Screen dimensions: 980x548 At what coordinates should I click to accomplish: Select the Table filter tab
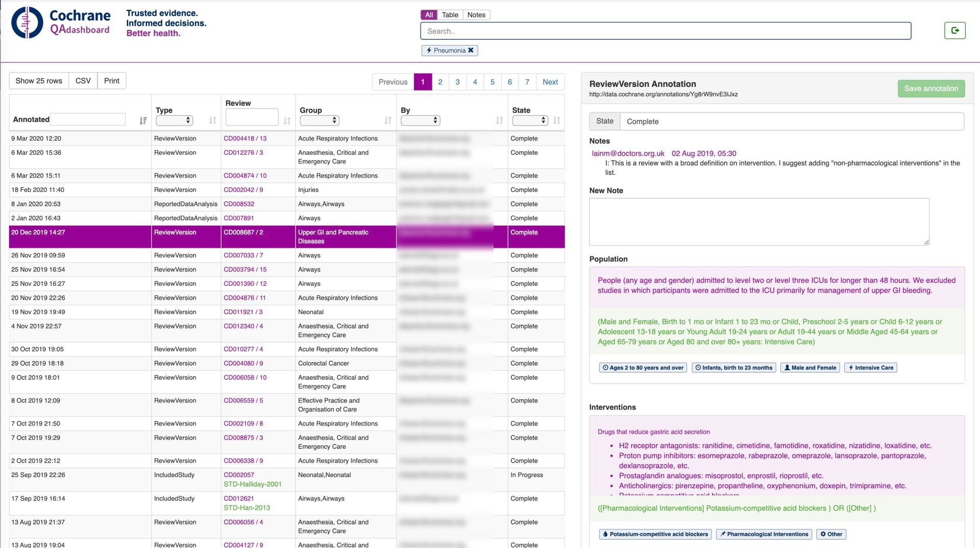449,15
